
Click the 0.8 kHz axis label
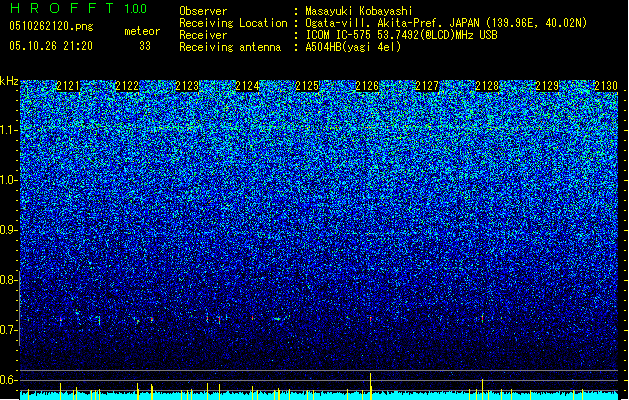pyautogui.click(x=8, y=280)
